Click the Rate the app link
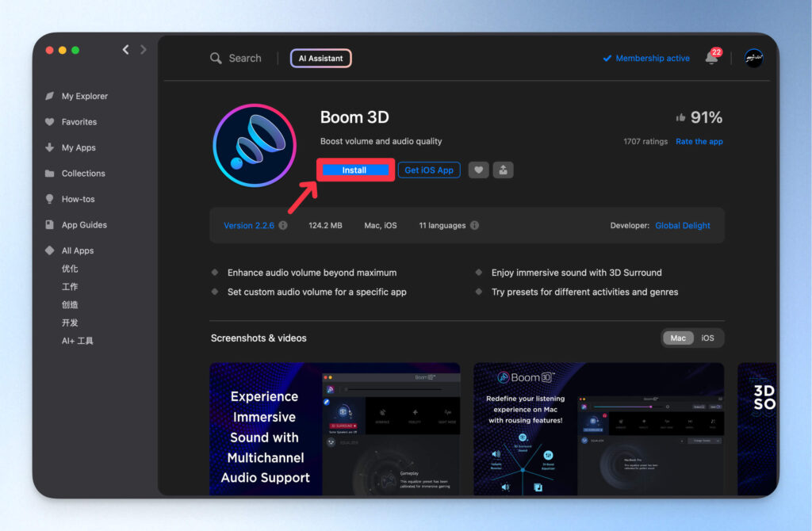The height and width of the screenshot is (531, 812). point(699,142)
